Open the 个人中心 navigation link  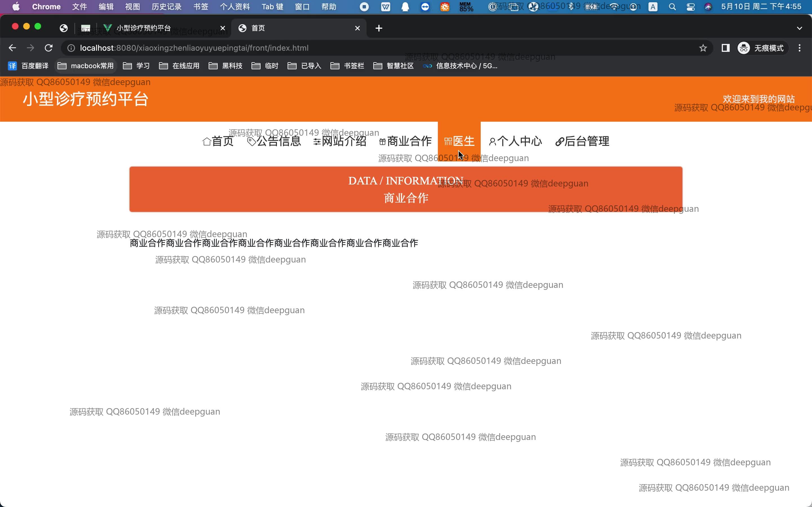[515, 141]
